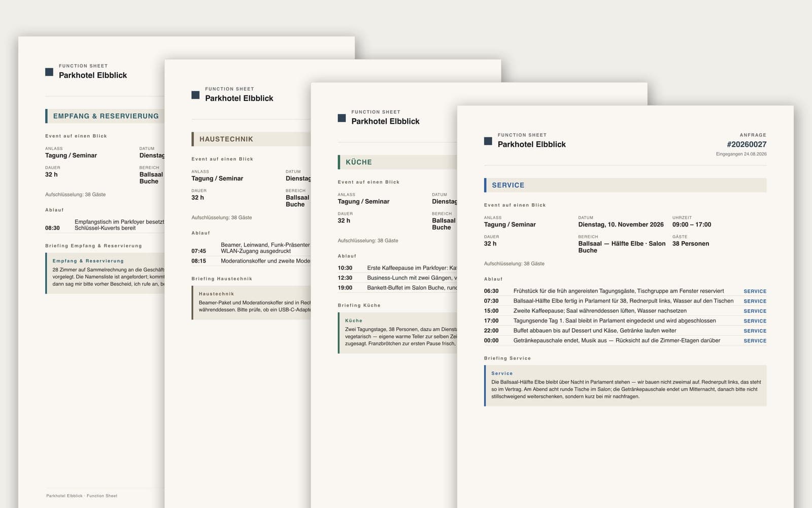Click the SERVICE section heading
The width and height of the screenshot is (812, 508).
point(625,185)
